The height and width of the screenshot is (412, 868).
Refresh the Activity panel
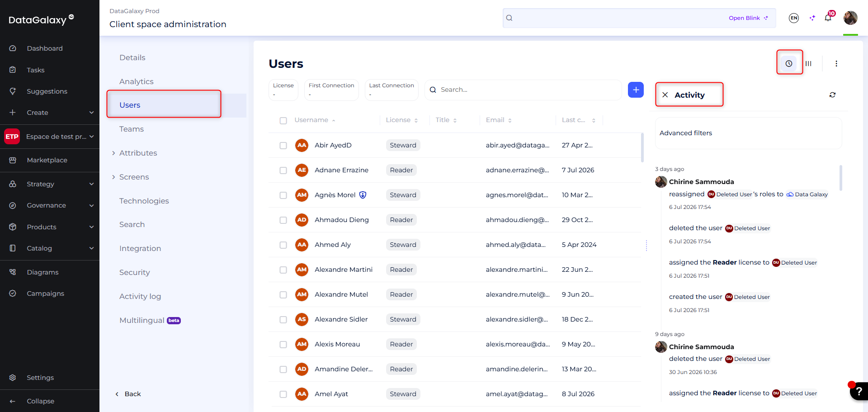click(832, 95)
